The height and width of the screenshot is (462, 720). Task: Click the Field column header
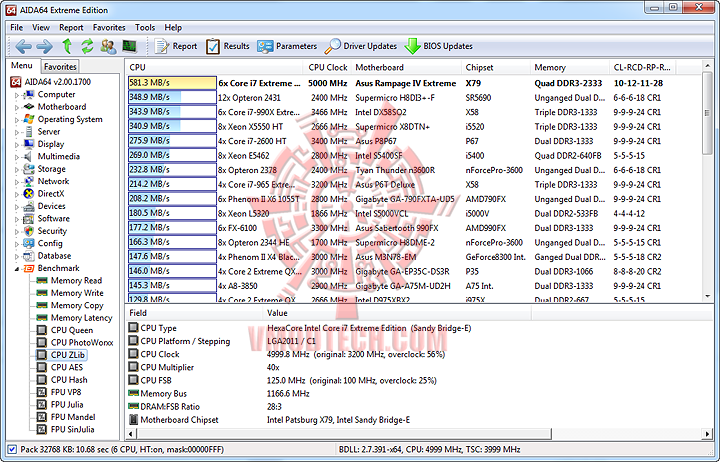[194, 313]
